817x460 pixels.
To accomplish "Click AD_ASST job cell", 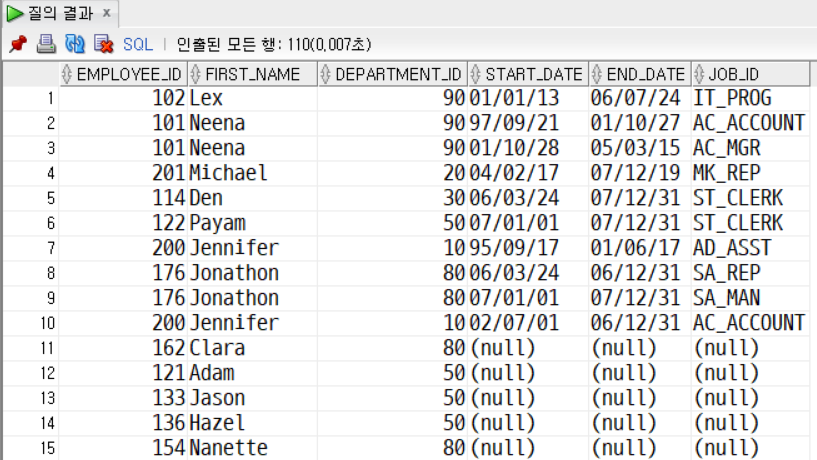I will coord(751,248).
